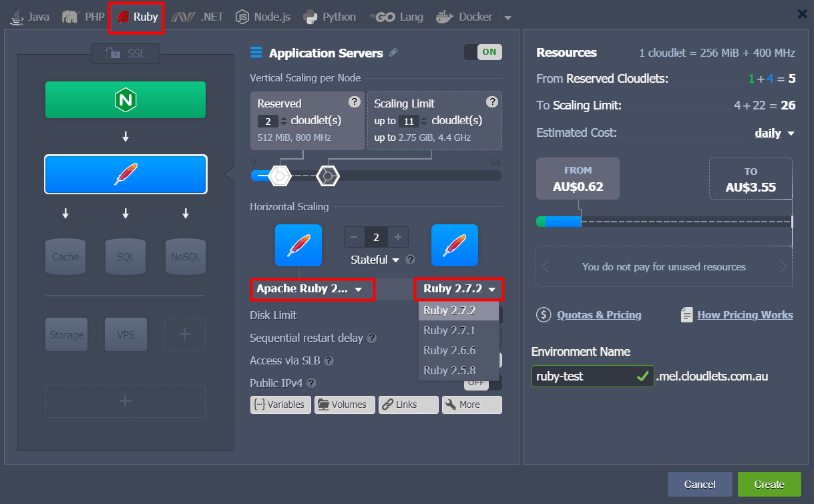Open help next to Stateful

click(x=411, y=260)
